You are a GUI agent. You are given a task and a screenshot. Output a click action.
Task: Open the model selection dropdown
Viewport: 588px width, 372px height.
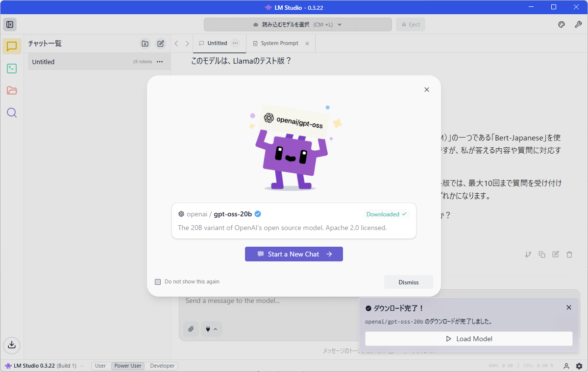click(x=298, y=24)
